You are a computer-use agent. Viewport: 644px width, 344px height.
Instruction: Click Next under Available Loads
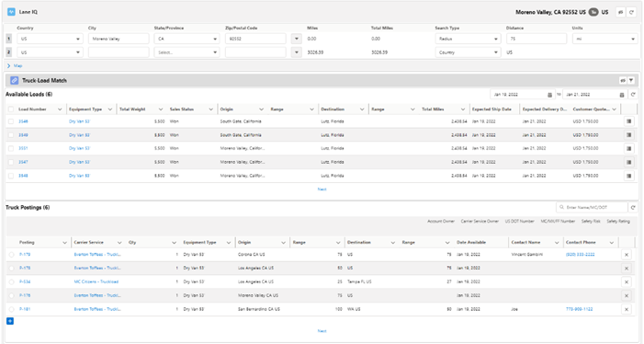(x=322, y=189)
